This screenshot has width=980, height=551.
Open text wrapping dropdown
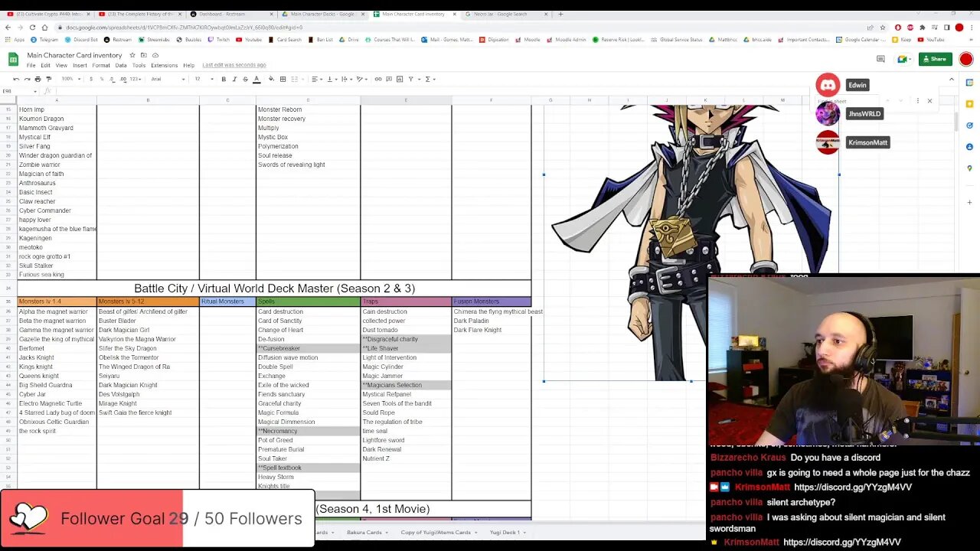(x=346, y=79)
